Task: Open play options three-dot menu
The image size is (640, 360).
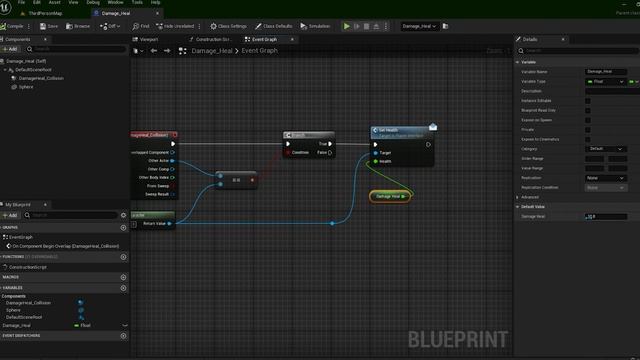Action: pyautogui.click(x=386, y=26)
